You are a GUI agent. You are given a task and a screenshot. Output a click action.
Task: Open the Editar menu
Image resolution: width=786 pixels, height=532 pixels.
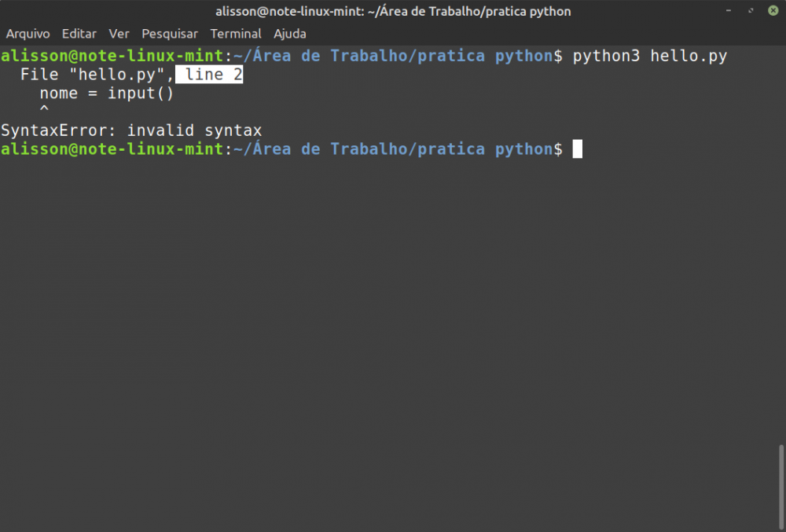79,34
